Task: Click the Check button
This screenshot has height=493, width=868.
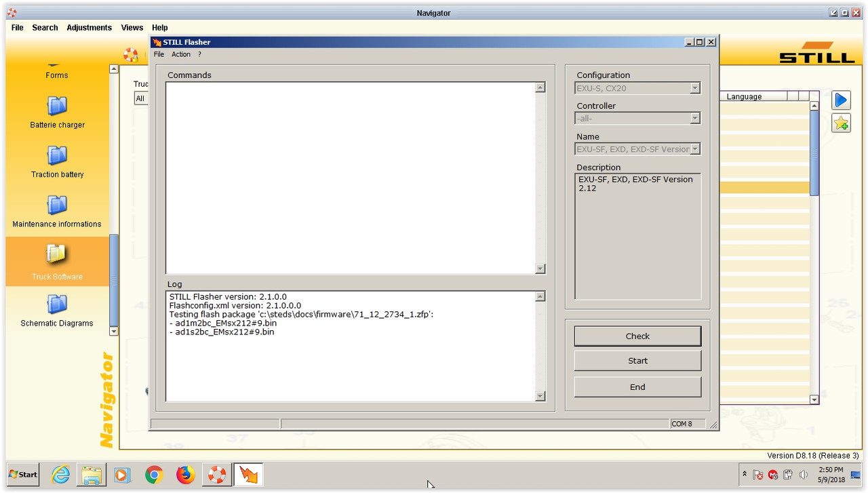Action: tap(637, 336)
